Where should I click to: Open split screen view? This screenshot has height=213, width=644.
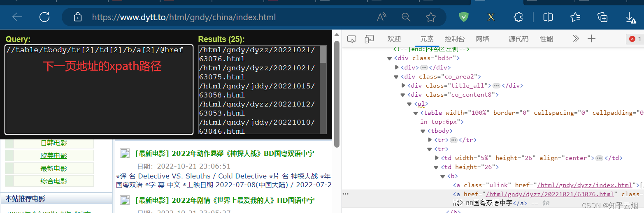click(548, 17)
